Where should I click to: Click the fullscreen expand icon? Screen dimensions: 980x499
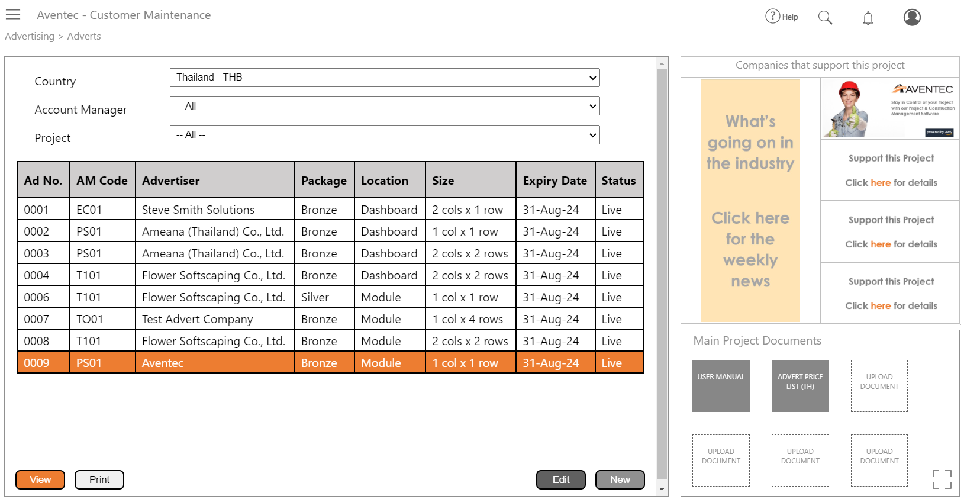(942, 479)
